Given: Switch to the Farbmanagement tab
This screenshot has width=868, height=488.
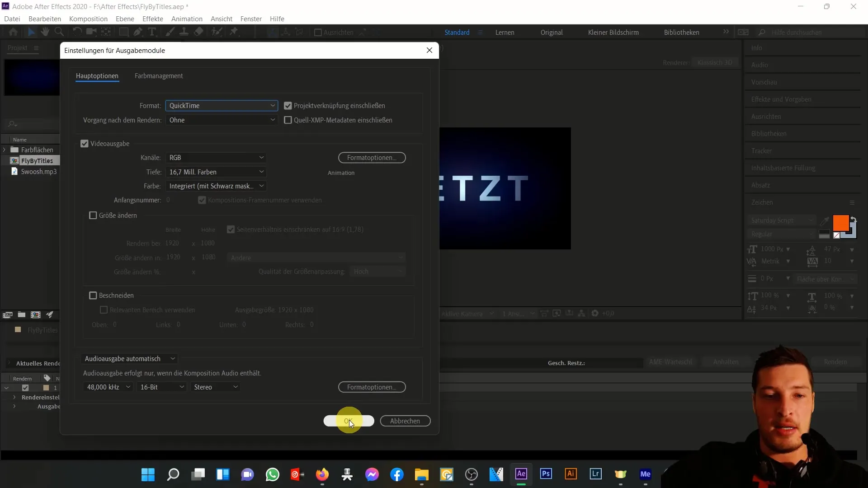Looking at the screenshot, I should 159,76.
